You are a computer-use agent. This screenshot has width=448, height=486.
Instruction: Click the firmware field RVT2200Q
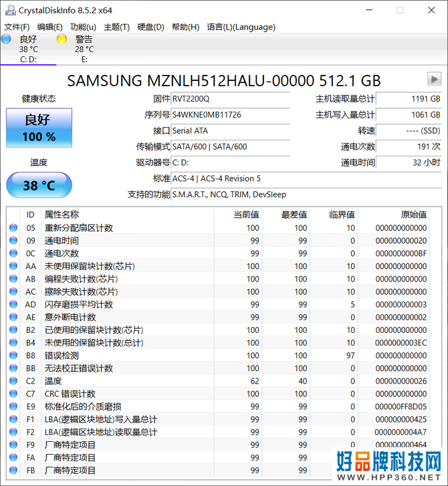[x=231, y=99]
